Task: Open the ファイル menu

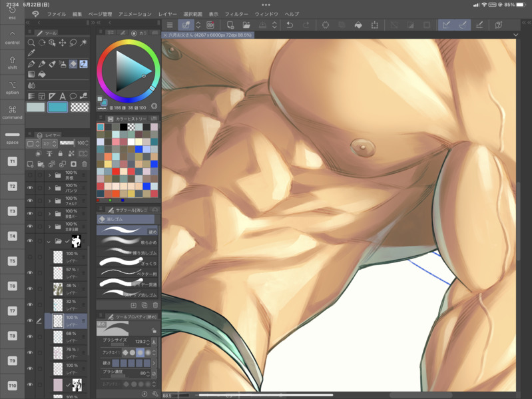Action: 57,14
